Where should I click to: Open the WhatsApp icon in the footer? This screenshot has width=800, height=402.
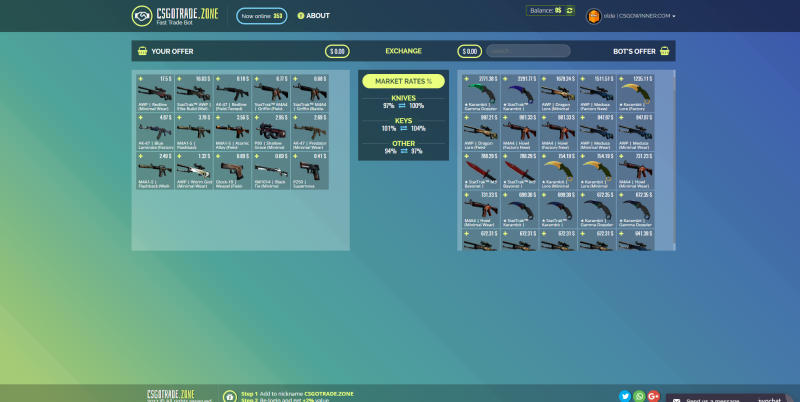pos(639,396)
